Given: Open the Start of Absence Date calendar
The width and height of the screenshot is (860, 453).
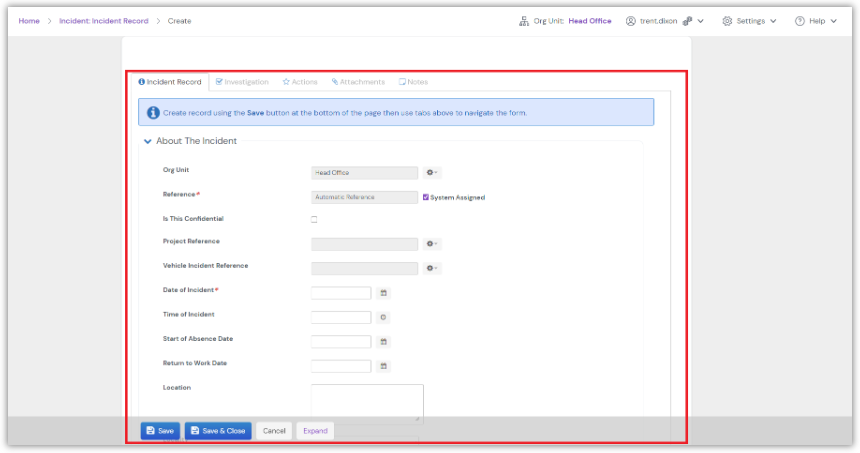Looking at the screenshot, I should tap(384, 342).
